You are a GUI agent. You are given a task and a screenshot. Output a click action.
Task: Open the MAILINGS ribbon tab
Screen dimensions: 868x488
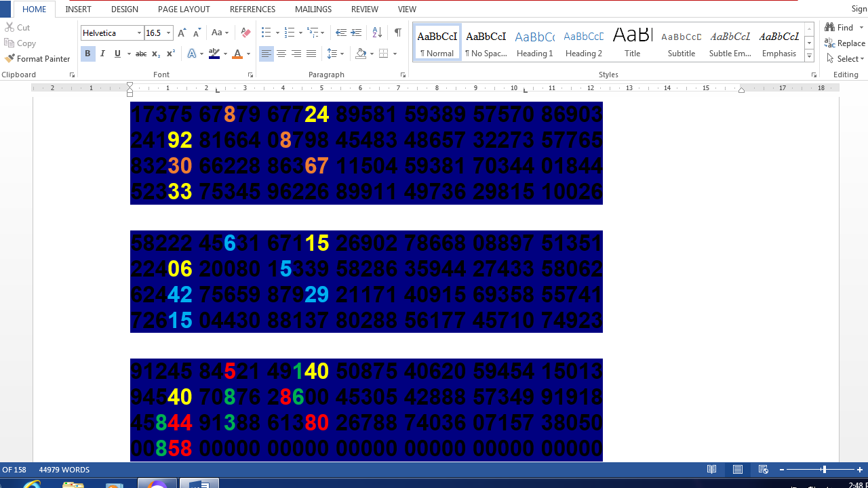(x=313, y=9)
